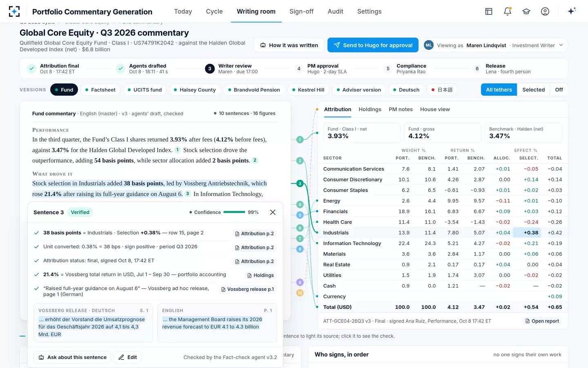Open the attribution report
The width and height of the screenshot is (588, 368).
[x=542, y=321]
